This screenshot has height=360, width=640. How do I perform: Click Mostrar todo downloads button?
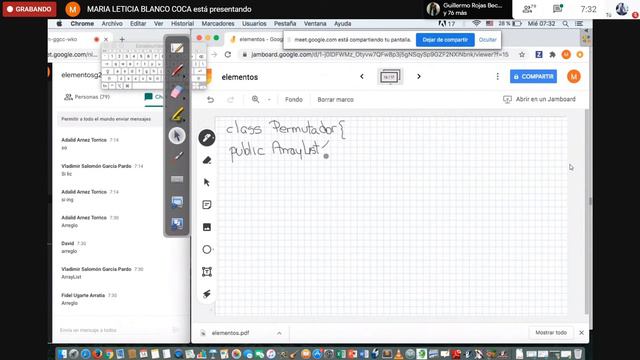click(x=551, y=333)
